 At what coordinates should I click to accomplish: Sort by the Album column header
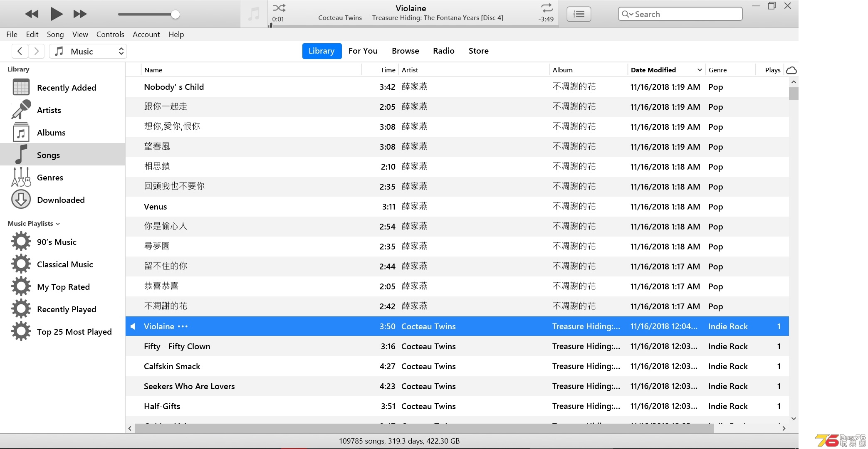click(589, 70)
